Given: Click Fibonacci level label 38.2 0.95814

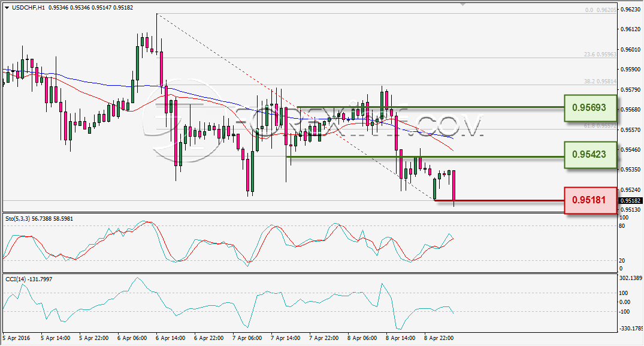Looking at the screenshot, I should [x=600, y=82].
